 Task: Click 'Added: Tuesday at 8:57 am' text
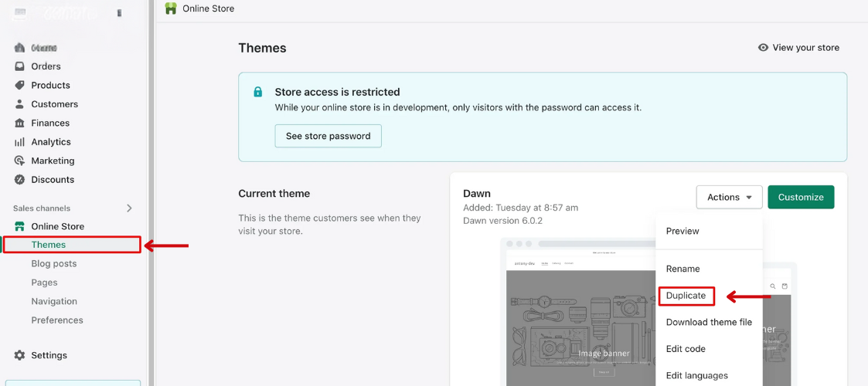(x=520, y=208)
